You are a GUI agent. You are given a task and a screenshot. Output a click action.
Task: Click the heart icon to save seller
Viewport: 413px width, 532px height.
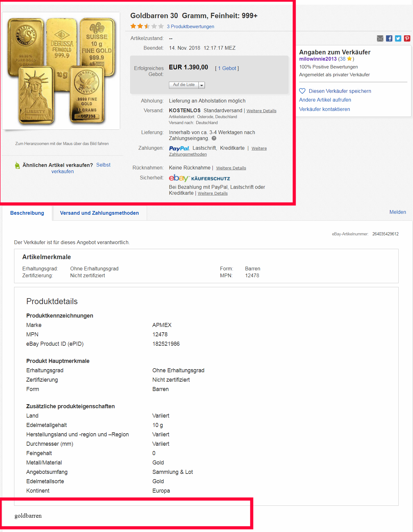point(302,91)
